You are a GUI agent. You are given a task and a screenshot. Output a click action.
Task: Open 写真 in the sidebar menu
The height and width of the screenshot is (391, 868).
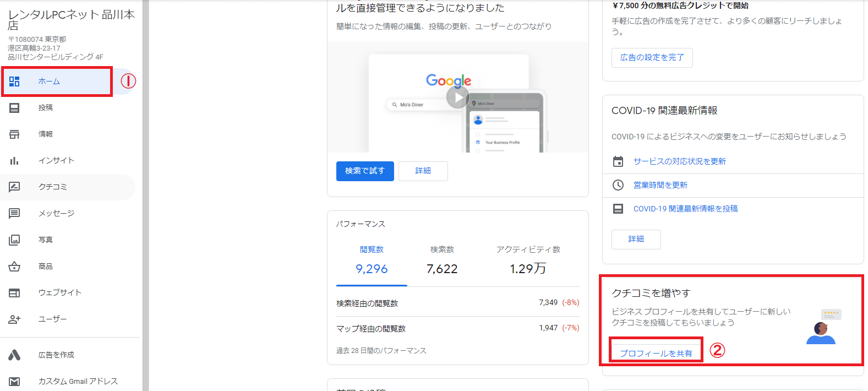[x=68, y=240]
